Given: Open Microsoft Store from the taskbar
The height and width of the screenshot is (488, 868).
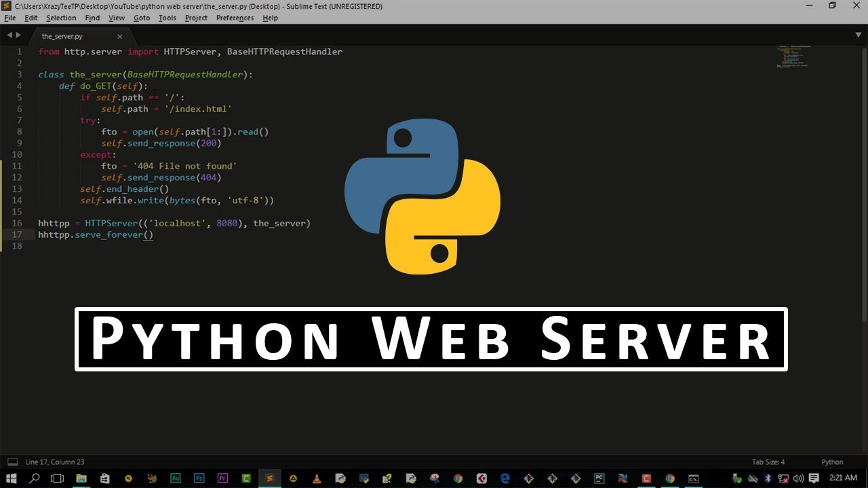Looking at the screenshot, I should point(104,479).
